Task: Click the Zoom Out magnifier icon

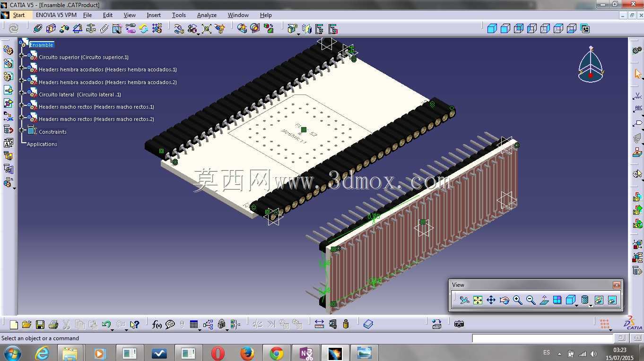Action: (x=531, y=300)
